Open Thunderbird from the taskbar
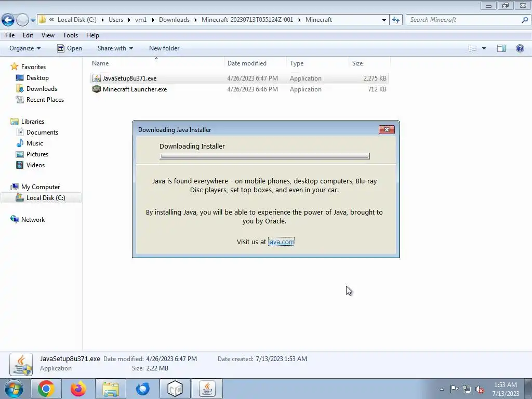 pyautogui.click(x=143, y=389)
